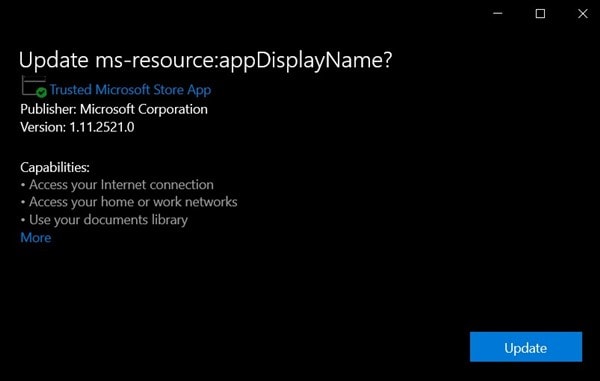
Task: Click the blue Update button
Action: click(x=526, y=347)
